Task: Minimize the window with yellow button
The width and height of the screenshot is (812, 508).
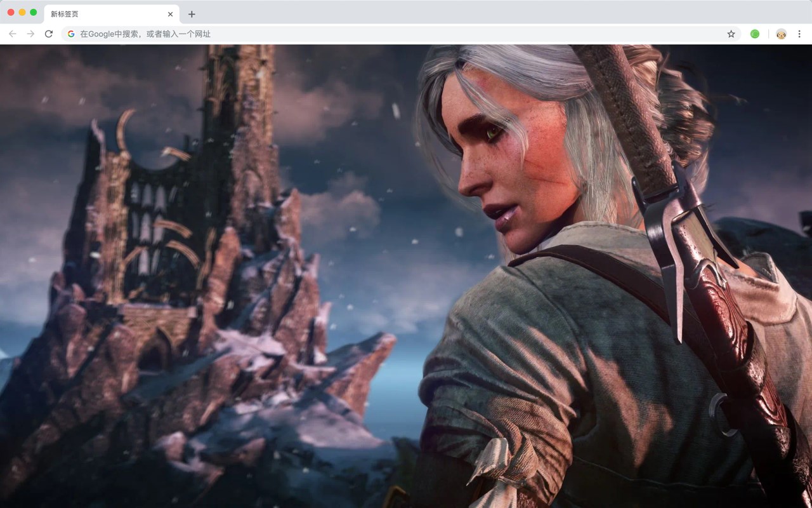Action: (x=22, y=12)
